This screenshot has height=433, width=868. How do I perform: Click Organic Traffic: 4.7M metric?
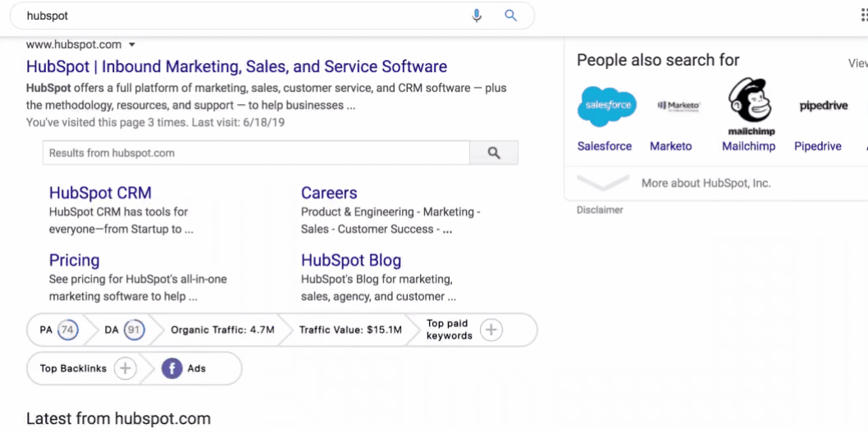pyautogui.click(x=222, y=330)
